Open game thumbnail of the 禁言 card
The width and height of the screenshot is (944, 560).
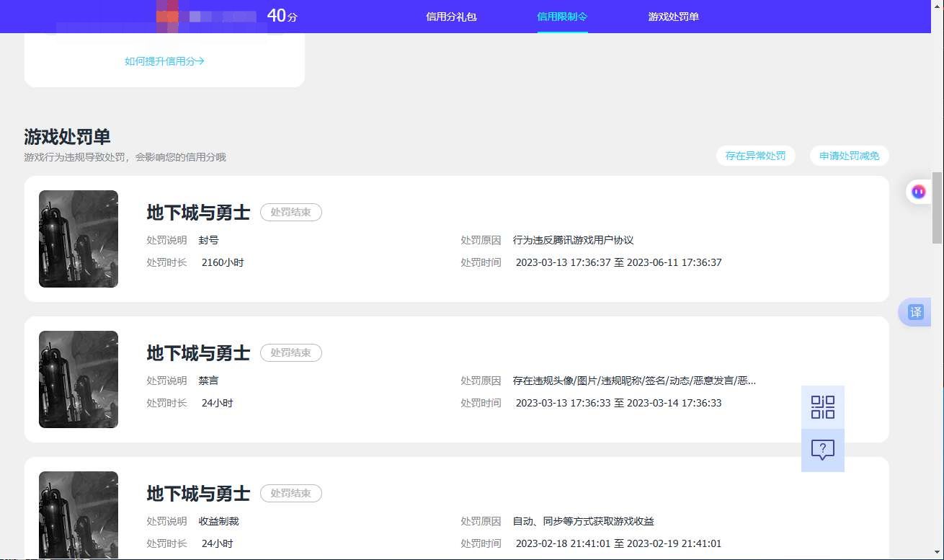79,379
